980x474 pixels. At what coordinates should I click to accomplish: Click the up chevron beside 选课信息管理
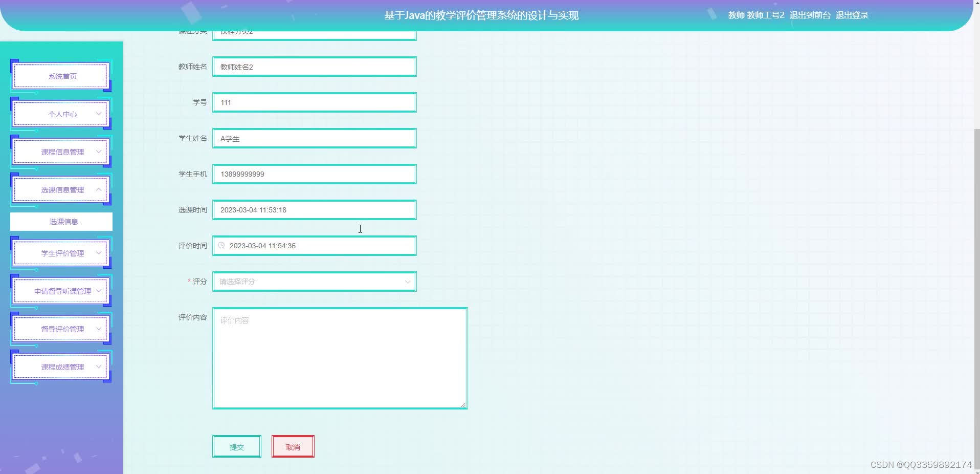[x=99, y=189]
